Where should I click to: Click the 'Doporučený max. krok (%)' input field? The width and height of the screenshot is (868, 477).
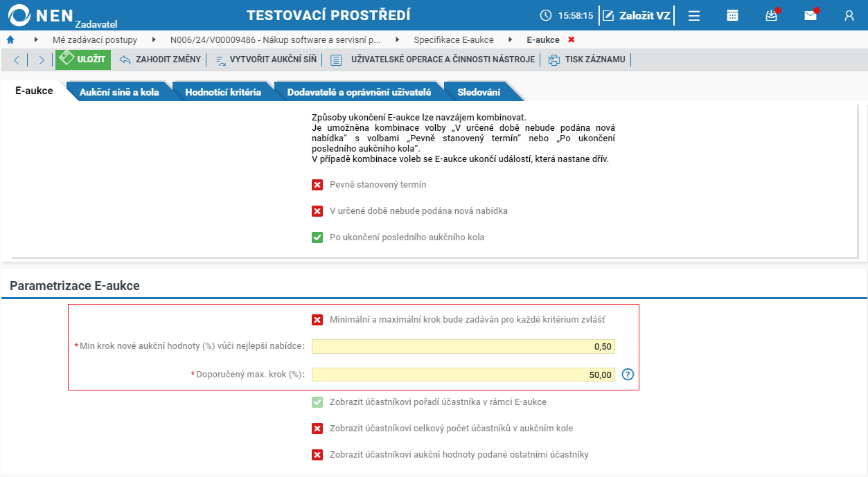click(463, 375)
